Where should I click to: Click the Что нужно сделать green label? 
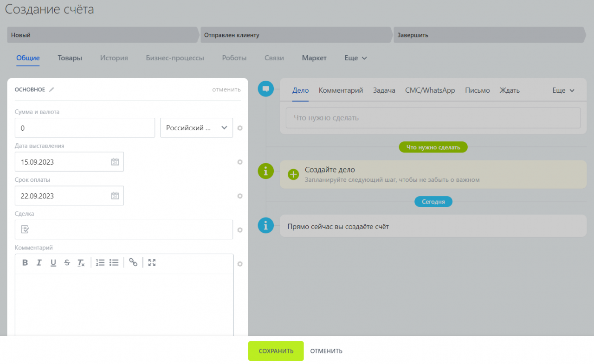[x=433, y=147]
